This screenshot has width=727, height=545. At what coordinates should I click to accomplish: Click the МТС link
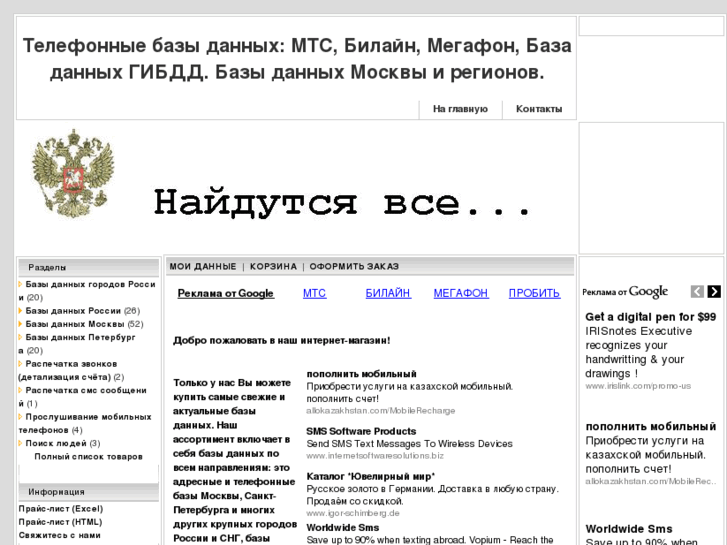tap(314, 293)
